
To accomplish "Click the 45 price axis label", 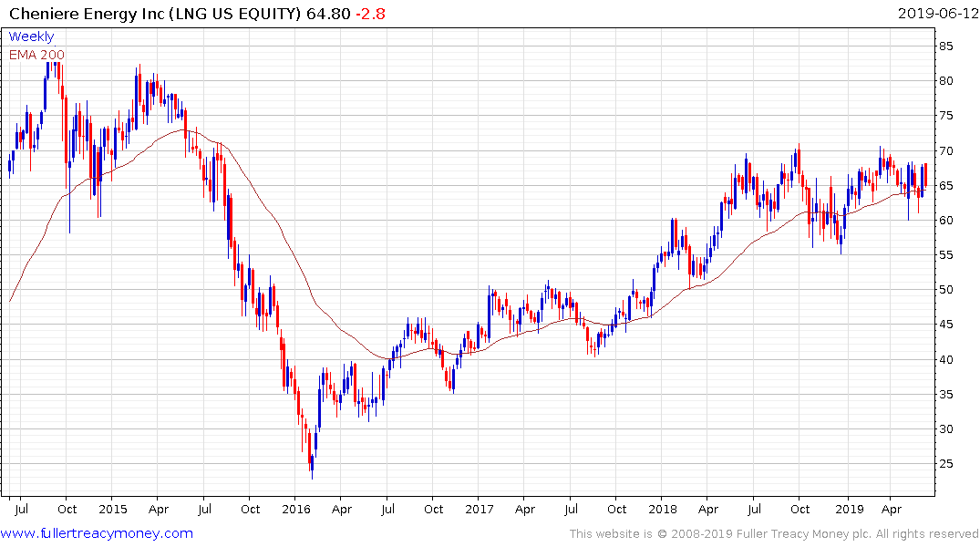I will [x=945, y=325].
